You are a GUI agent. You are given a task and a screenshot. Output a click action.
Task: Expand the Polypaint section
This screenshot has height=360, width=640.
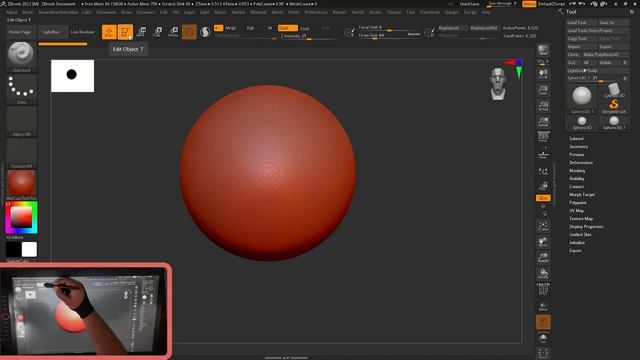(578, 202)
